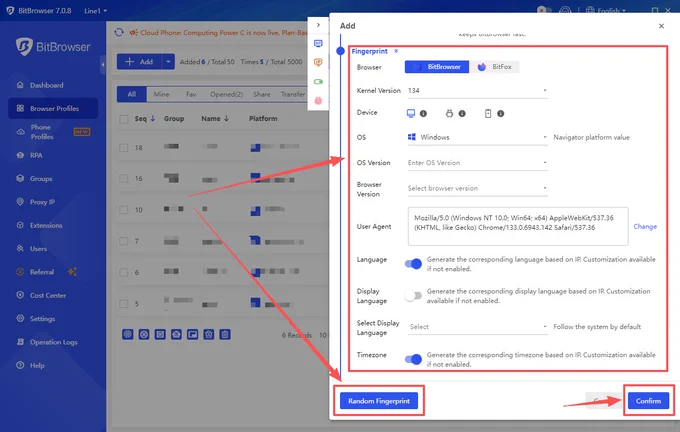Switch to the Fav tab
This screenshot has height=432, width=680.
coord(191,94)
